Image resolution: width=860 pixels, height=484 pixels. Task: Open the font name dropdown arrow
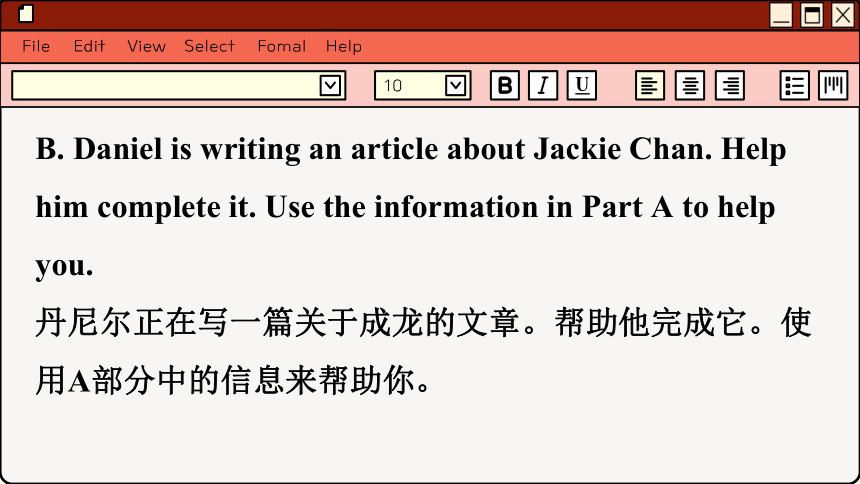point(330,86)
